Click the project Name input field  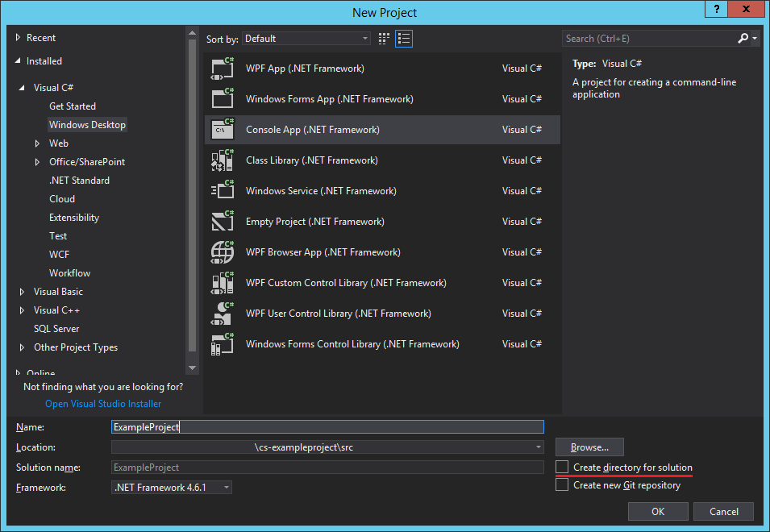click(x=327, y=427)
